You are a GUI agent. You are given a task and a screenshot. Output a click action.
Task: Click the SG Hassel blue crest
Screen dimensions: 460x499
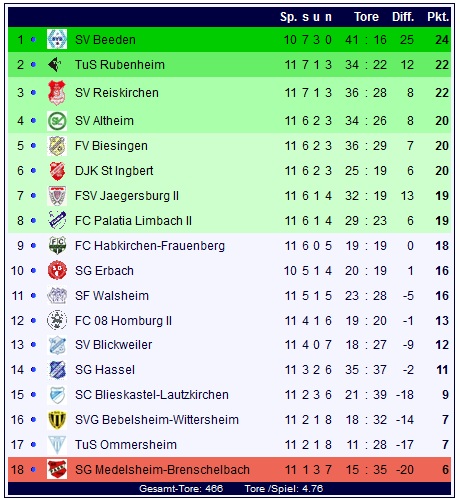57,370
